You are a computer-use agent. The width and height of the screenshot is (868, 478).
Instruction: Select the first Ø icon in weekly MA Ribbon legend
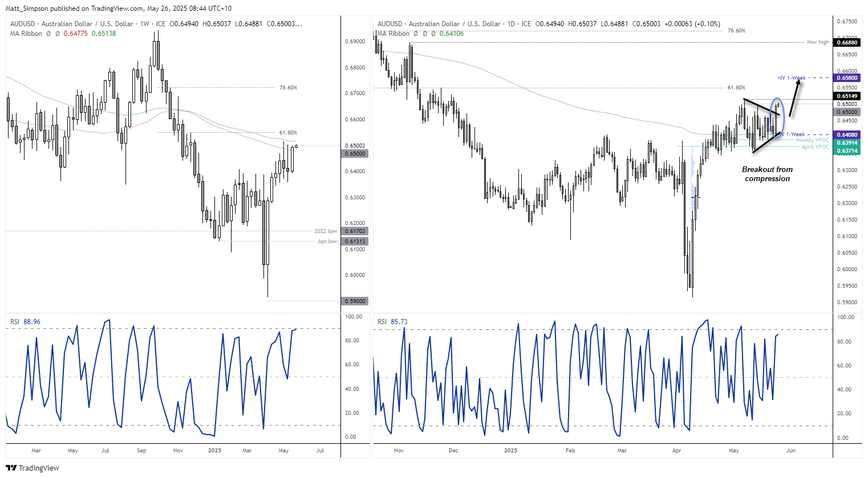(49, 34)
